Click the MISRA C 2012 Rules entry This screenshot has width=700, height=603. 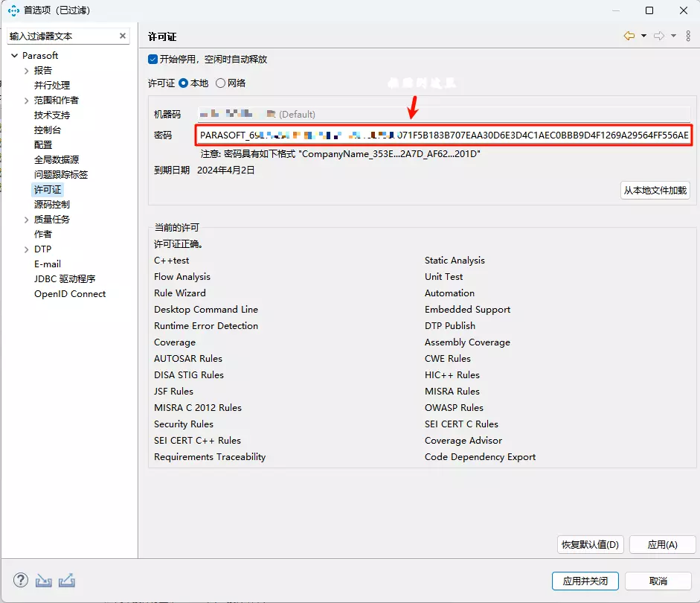coord(198,408)
